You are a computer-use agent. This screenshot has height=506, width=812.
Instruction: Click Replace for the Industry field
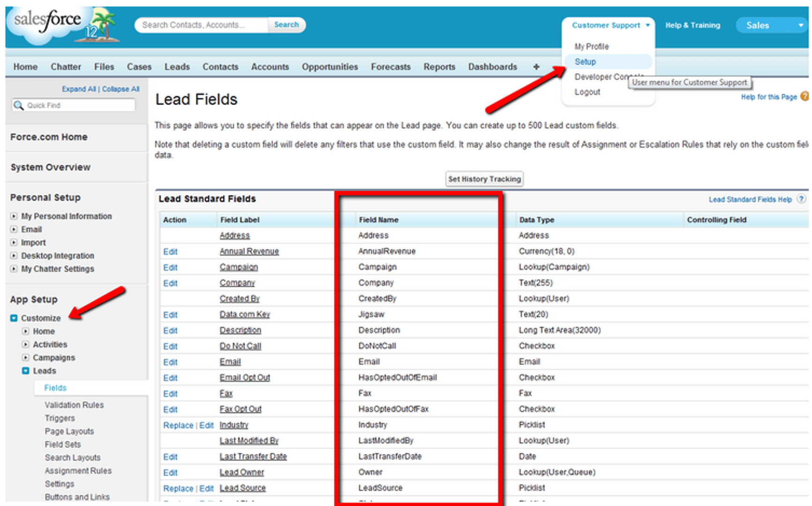178,425
